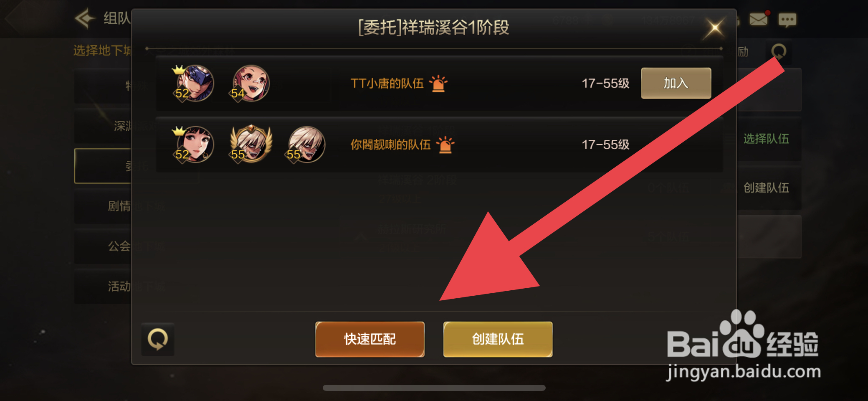
Task: Click the 创建队伍 button in dialog
Action: click(498, 339)
